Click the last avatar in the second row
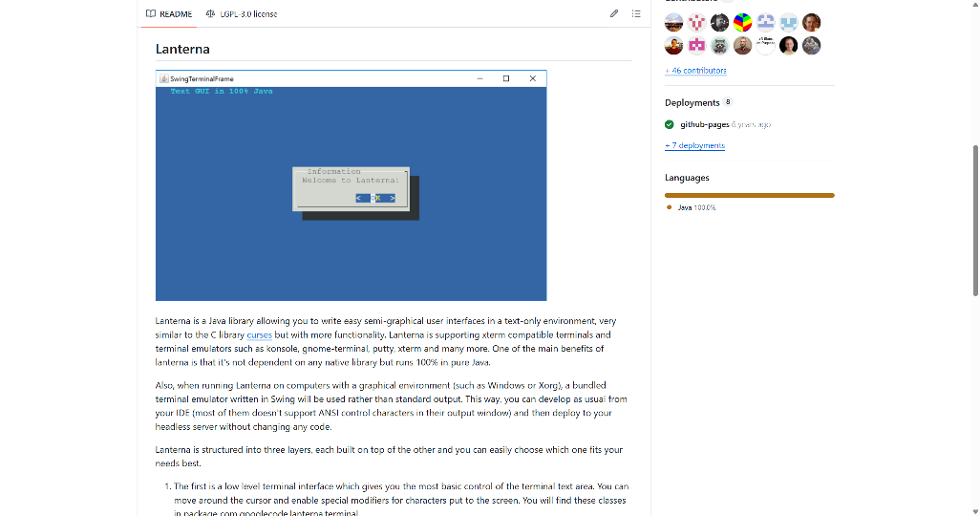The width and height of the screenshot is (980, 516). click(812, 45)
